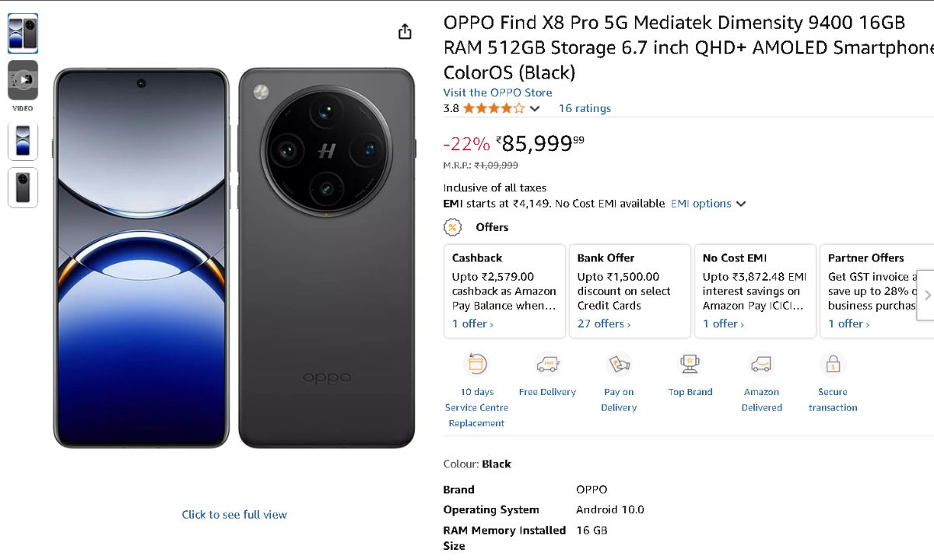934x560 pixels.
Task: Click the Pay on Delivery icon
Action: [619, 364]
